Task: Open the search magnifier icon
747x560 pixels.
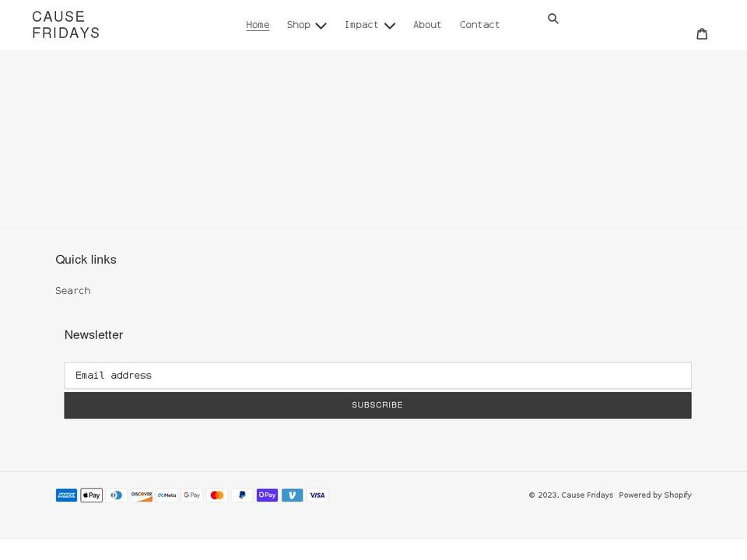Action: [x=552, y=19]
